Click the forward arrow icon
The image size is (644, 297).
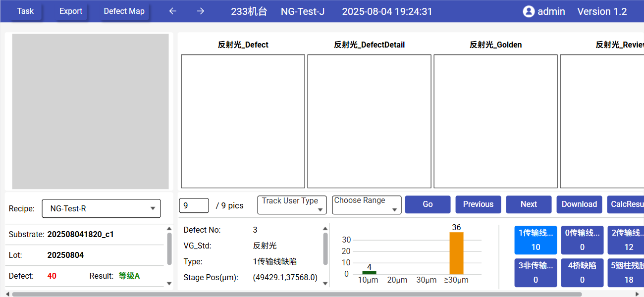click(x=201, y=11)
